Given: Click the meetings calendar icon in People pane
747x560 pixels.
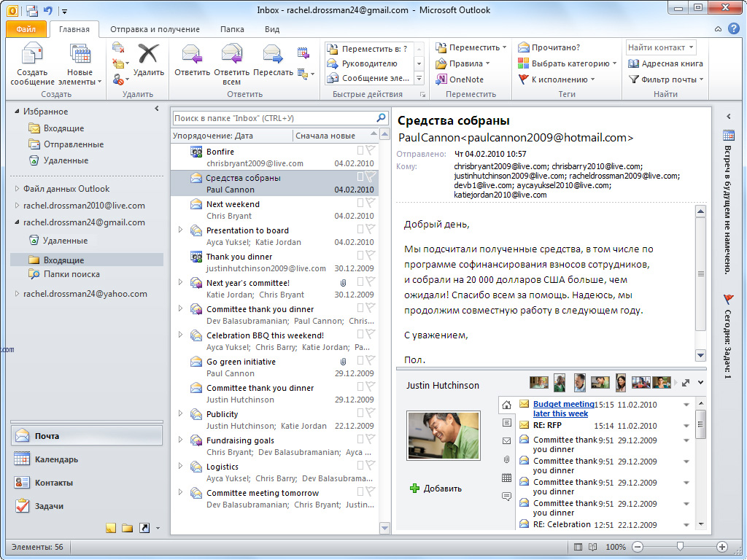Looking at the screenshot, I should (506, 478).
